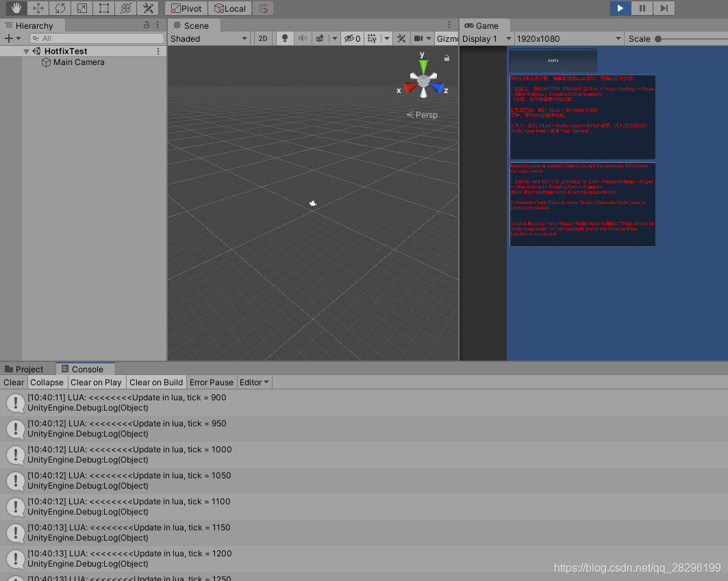
Task: Toggle Local handle rotation
Action: (x=230, y=8)
